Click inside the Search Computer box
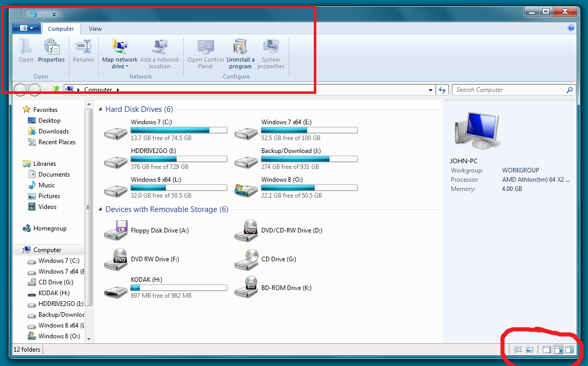 tap(508, 89)
